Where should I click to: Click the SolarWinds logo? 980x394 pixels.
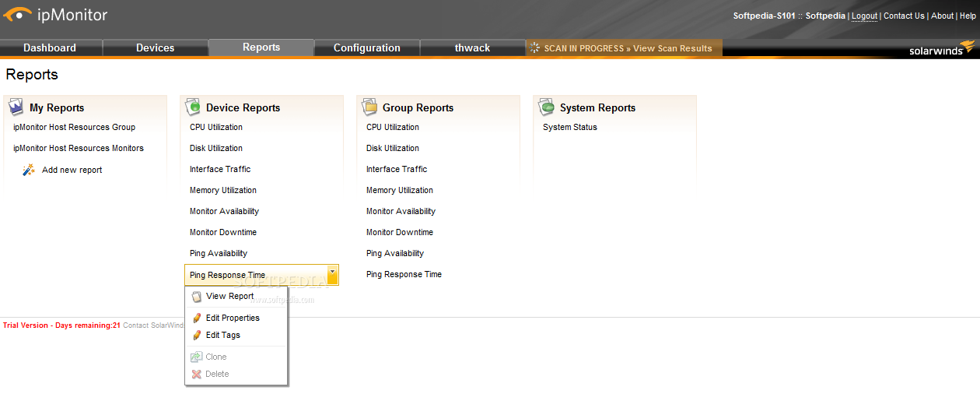pyautogui.click(x=942, y=48)
